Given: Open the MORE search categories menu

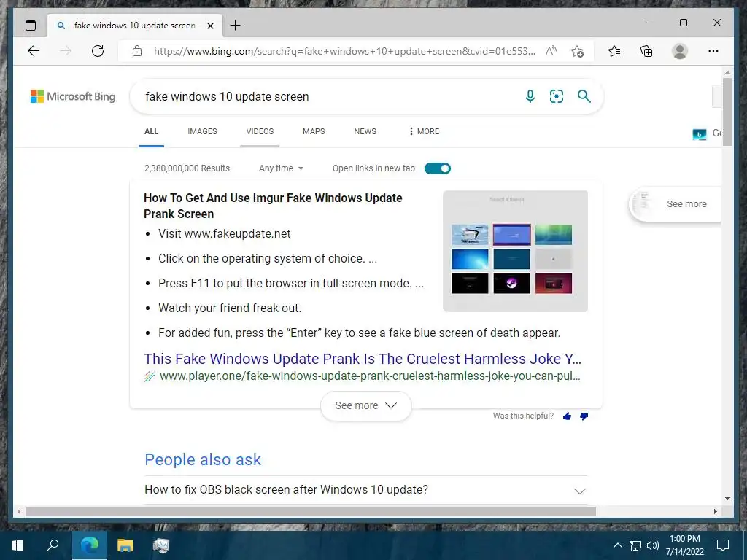Looking at the screenshot, I should (x=424, y=131).
